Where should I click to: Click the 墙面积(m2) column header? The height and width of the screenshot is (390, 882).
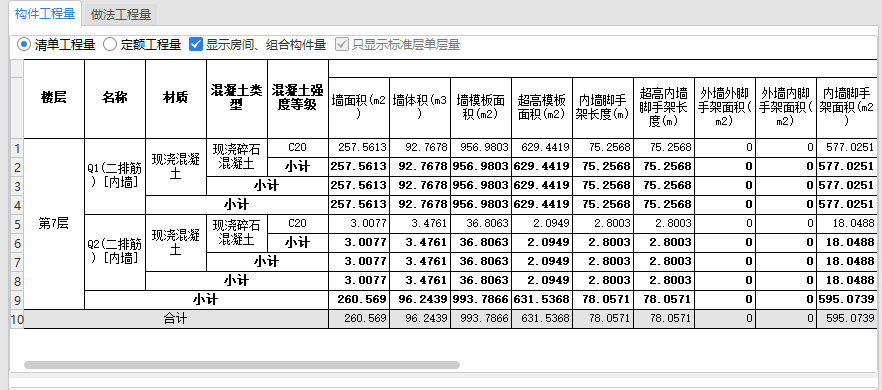358,108
